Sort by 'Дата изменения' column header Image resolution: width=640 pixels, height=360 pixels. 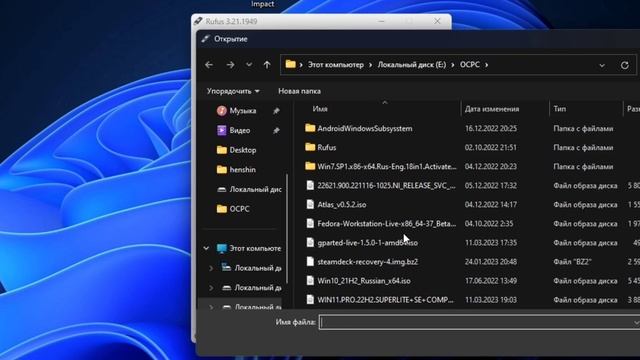(492, 109)
